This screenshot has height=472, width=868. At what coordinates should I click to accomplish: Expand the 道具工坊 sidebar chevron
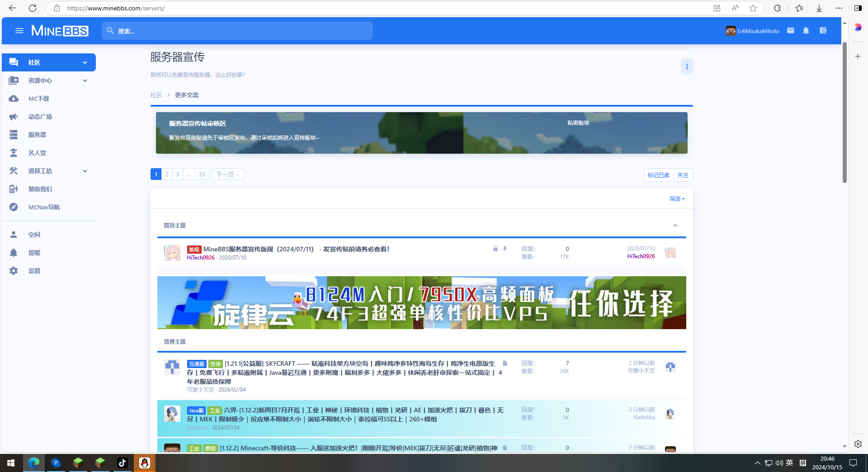point(85,171)
